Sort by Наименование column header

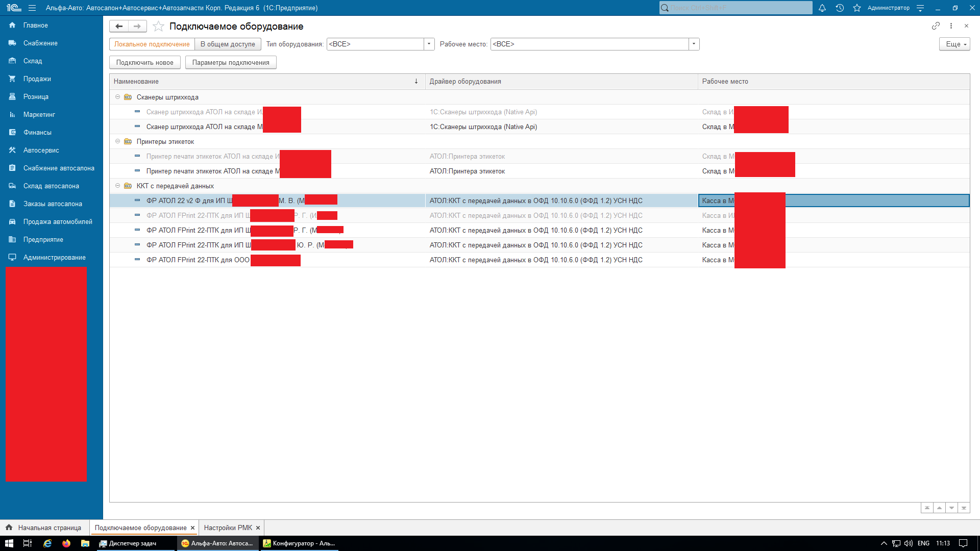tap(267, 81)
